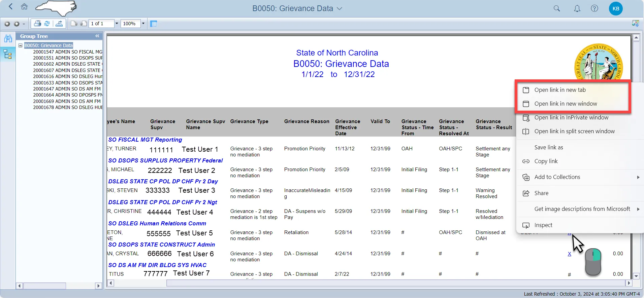
Task: Refresh the report using toolbar icon
Action: tap(47, 24)
